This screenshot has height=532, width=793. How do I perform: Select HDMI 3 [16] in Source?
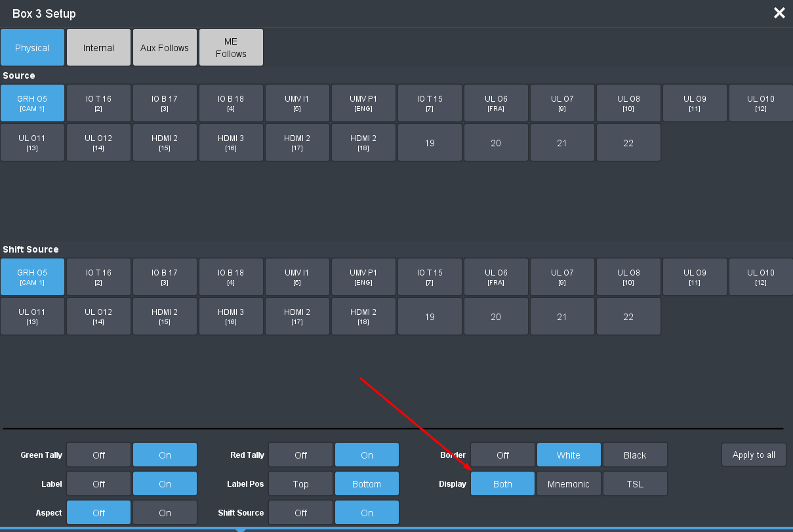pyautogui.click(x=231, y=142)
